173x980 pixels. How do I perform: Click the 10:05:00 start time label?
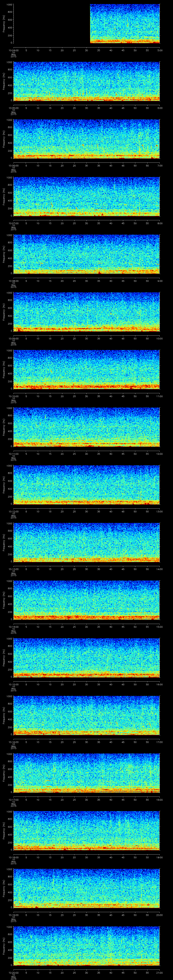[13, 108]
